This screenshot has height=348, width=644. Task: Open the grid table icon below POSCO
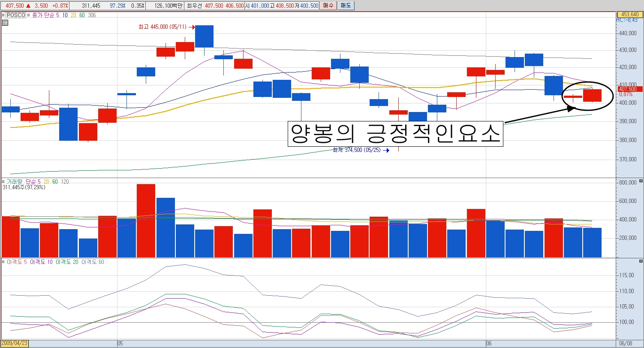5,23
